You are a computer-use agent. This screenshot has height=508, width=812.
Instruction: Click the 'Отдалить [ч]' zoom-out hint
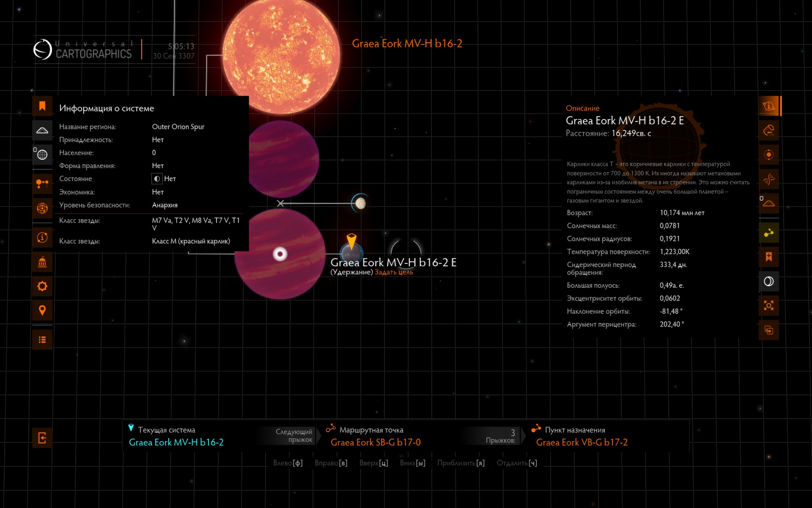coord(517,463)
